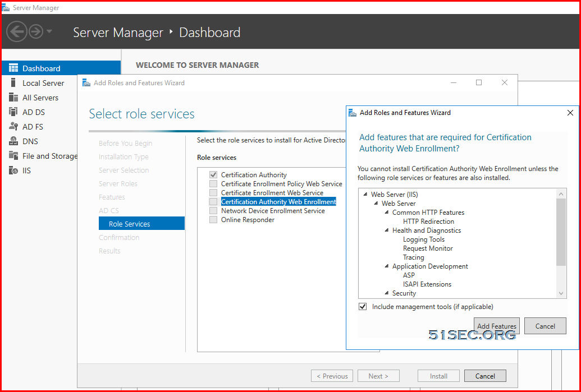This screenshot has height=392, width=581.
Task: Open the Local Server page
Action: (x=43, y=83)
